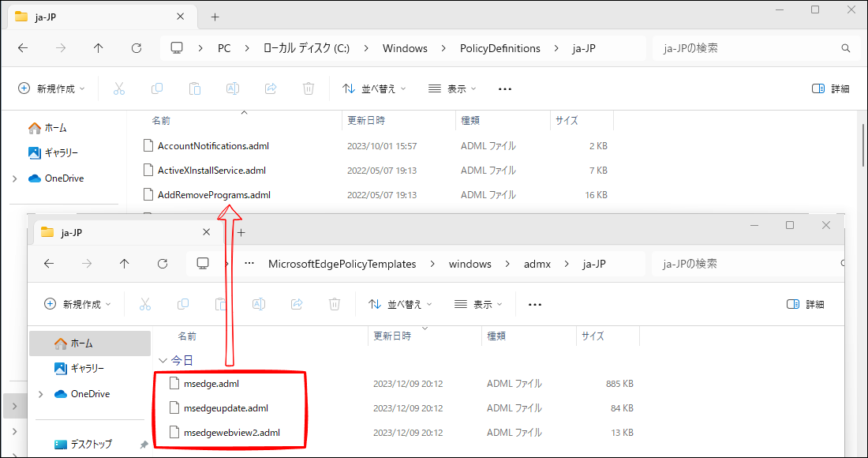Screen dimensions: 868x458
Task: Collapse the 今日 group header
Action: (x=163, y=360)
